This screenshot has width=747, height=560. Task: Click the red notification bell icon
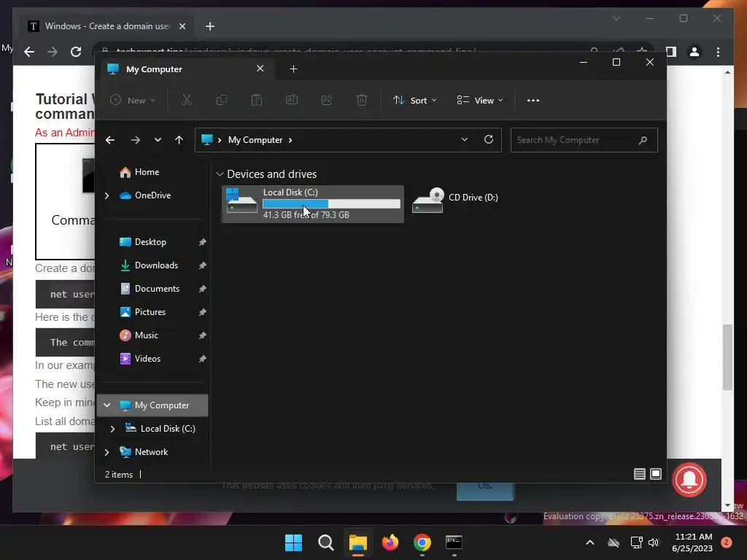pos(689,480)
